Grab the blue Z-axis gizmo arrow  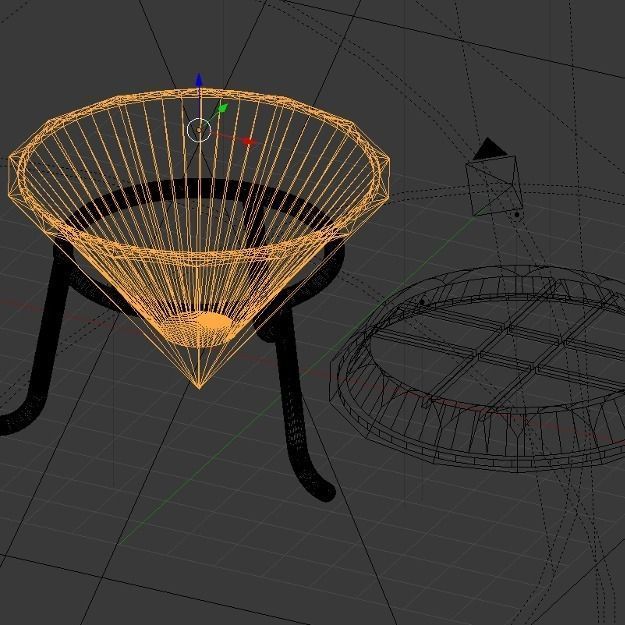click(x=199, y=80)
